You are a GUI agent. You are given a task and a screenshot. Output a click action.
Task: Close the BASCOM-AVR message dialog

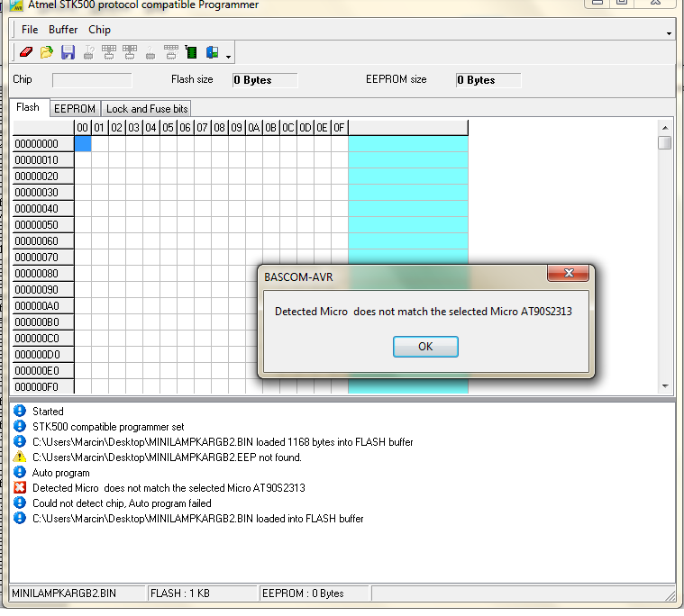[569, 274]
